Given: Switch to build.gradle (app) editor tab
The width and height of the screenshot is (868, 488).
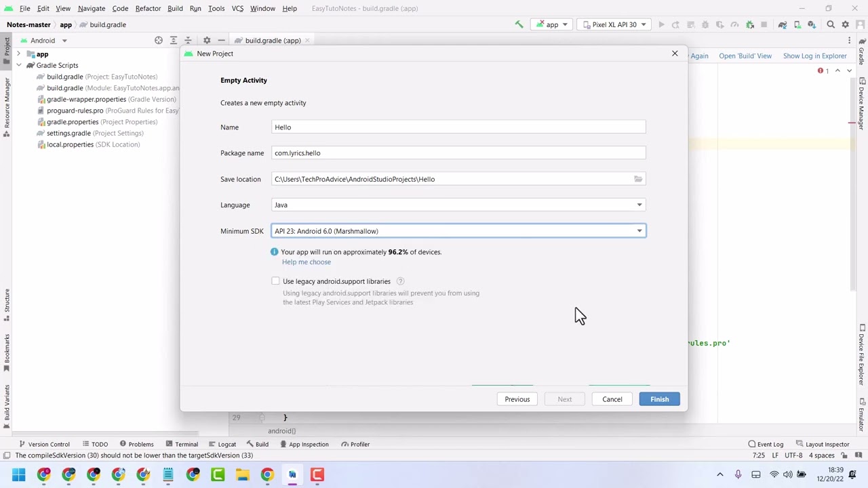Looking at the screenshot, I should point(273,41).
